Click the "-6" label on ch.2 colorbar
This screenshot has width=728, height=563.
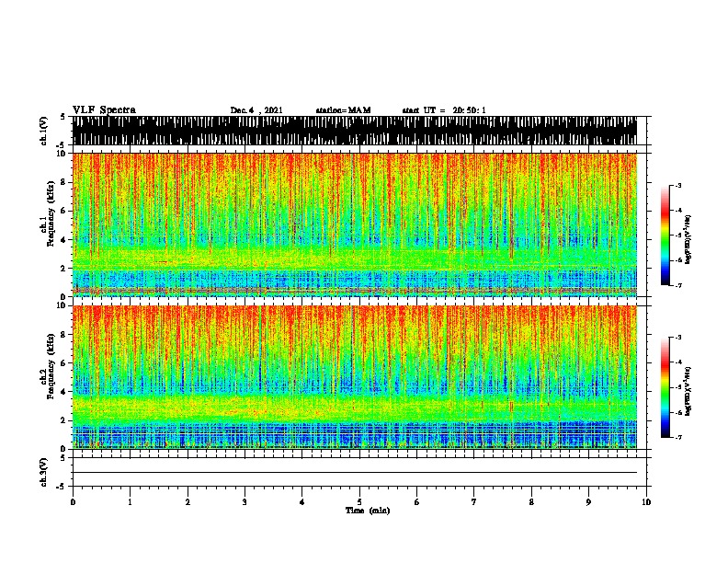tap(677, 412)
